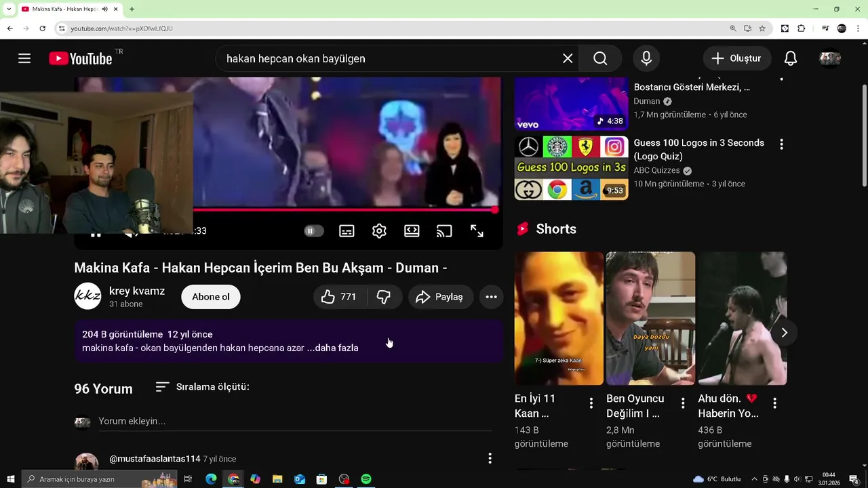Open the Chrome tab search dropdown arrow
The image size is (868, 488).
(9, 9)
